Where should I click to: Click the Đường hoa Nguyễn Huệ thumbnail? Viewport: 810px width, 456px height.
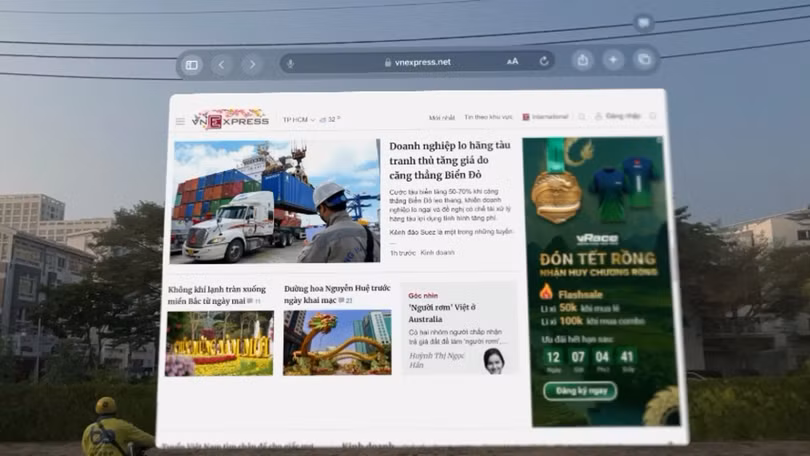pos(337,342)
